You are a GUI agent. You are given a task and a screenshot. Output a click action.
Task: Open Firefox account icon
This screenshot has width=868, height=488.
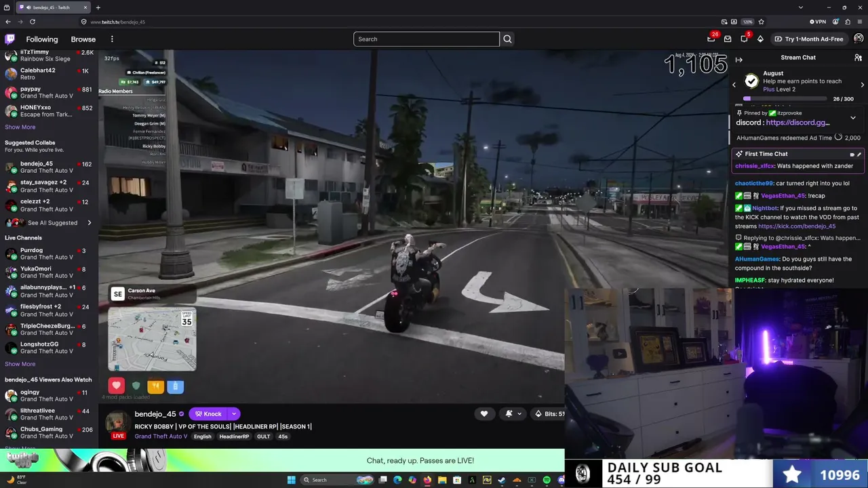point(835,22)
